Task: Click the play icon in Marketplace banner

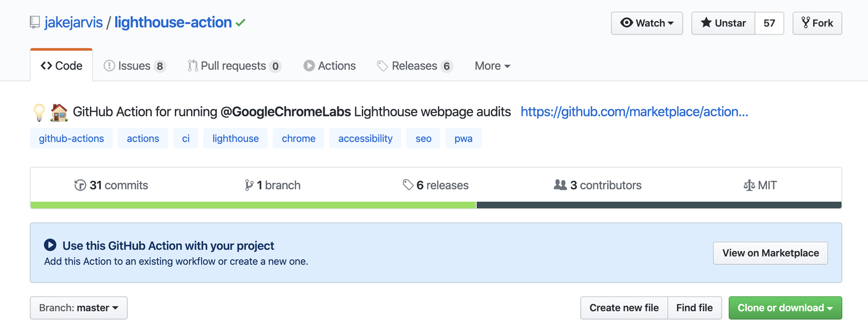Action: tap(50, 245)
